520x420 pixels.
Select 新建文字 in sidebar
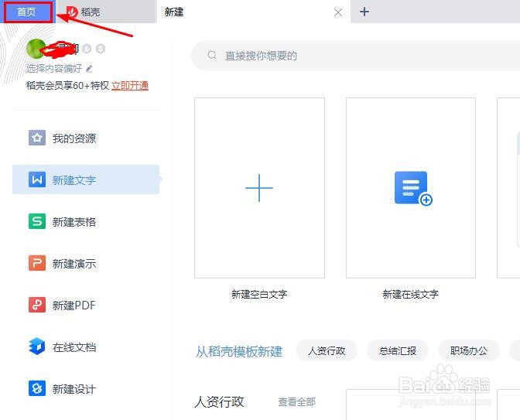tap(86, 179)
